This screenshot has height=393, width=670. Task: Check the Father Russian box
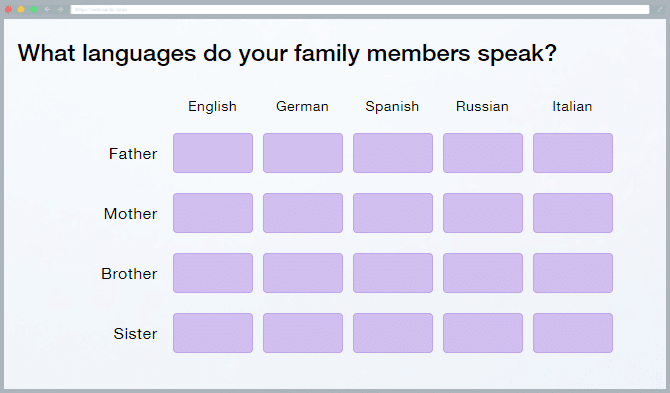483,153
